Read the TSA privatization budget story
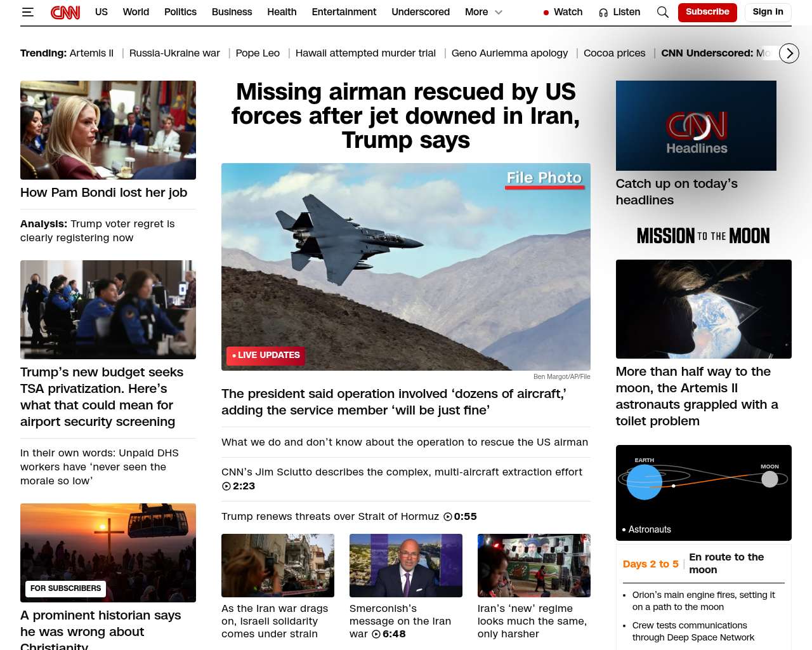Viewport: 812px width, 650px height. [101, 397]
